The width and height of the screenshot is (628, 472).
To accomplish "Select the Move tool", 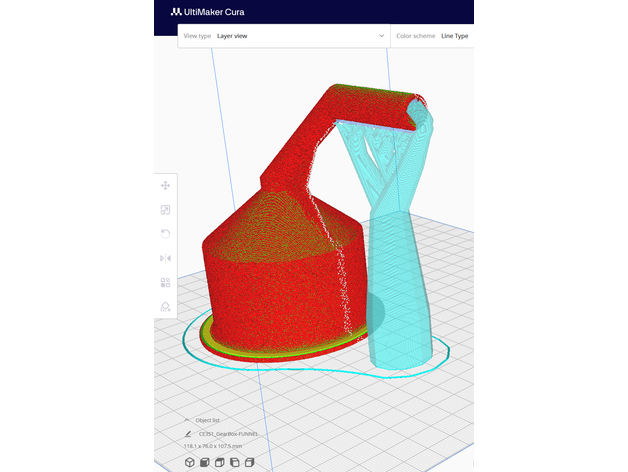I will click(x=165, y=185).
